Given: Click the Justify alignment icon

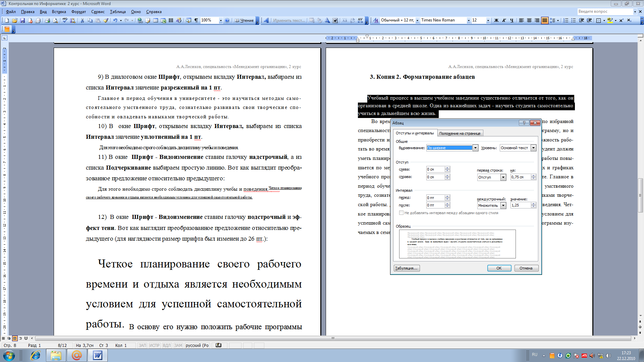Looking at the screenshot, I should pos(543,20).
